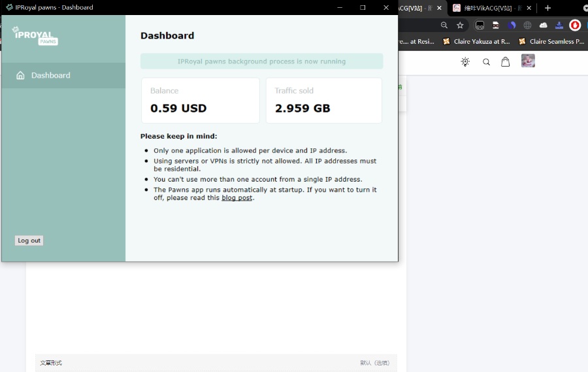Screen dimensions: 588x372
Task: Click the user avatar picture
Action: [x=528, y=61]
